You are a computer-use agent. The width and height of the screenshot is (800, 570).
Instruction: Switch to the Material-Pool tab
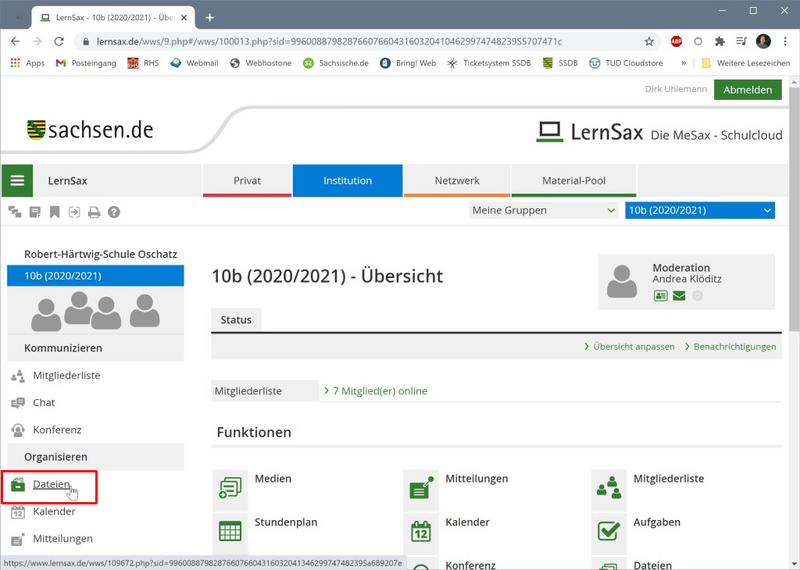(x=574, y=181)
